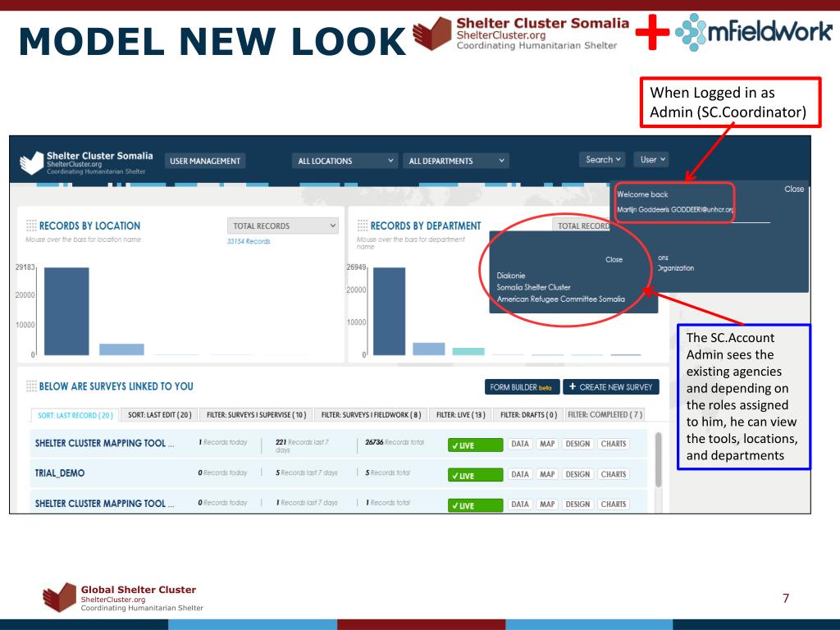The height and width of the screenshot is (630, 840).
Task: Select FILTER: SURVEYS I FIELDWORK (8) tab
Action: click(371, 414)
